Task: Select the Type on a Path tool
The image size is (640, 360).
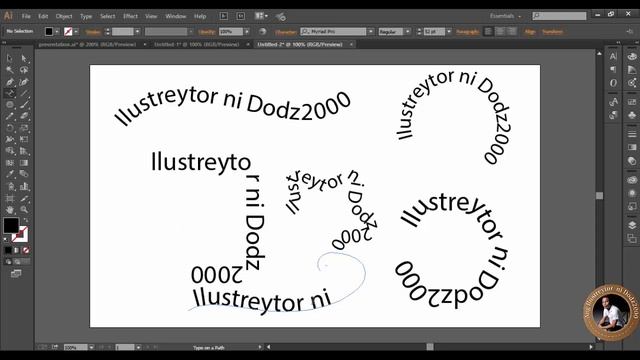Action: coord(10,93)
